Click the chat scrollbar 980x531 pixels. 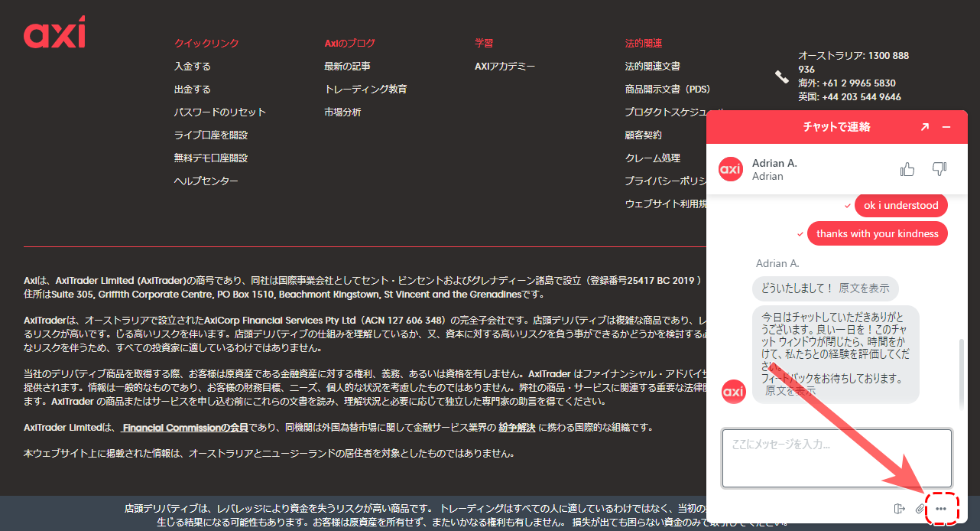[x=962, y=375]
